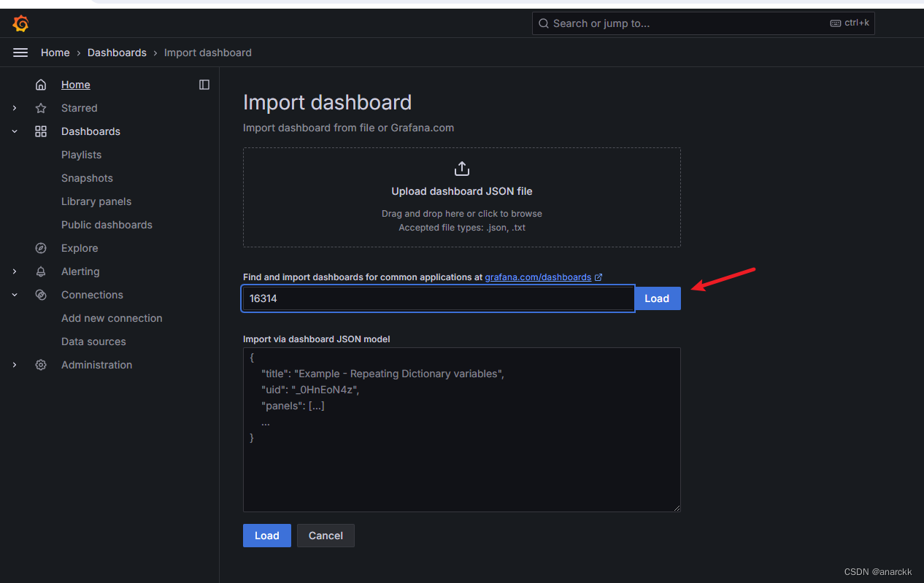Open Home from the sidebar
924x583 pixels.
(76, 85)
